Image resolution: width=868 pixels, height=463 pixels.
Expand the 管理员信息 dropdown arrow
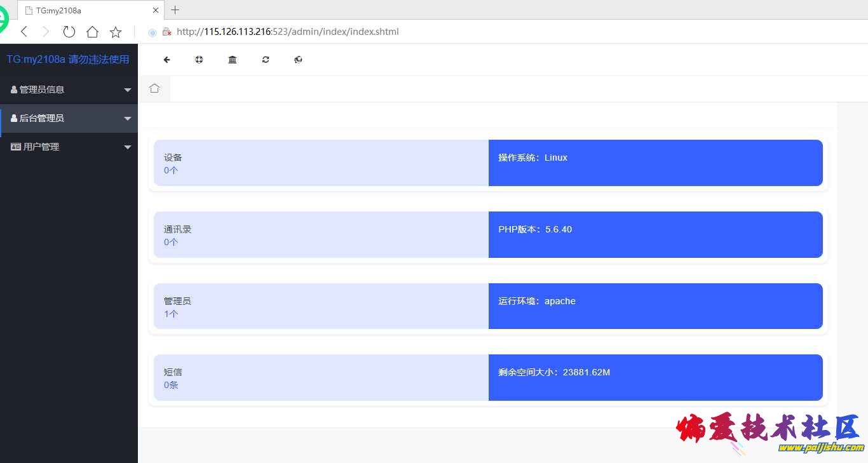128,90
